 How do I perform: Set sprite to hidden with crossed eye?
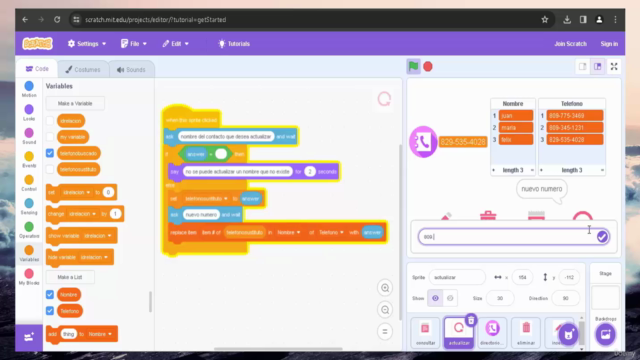(x=450, y=298)
